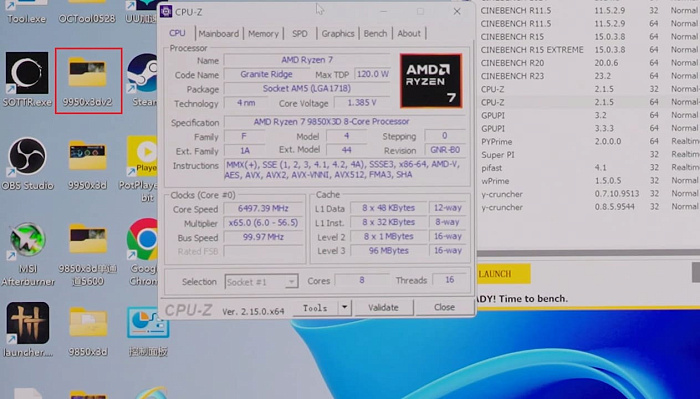Open the OCTool0528 folder

[x=87, y=12]
